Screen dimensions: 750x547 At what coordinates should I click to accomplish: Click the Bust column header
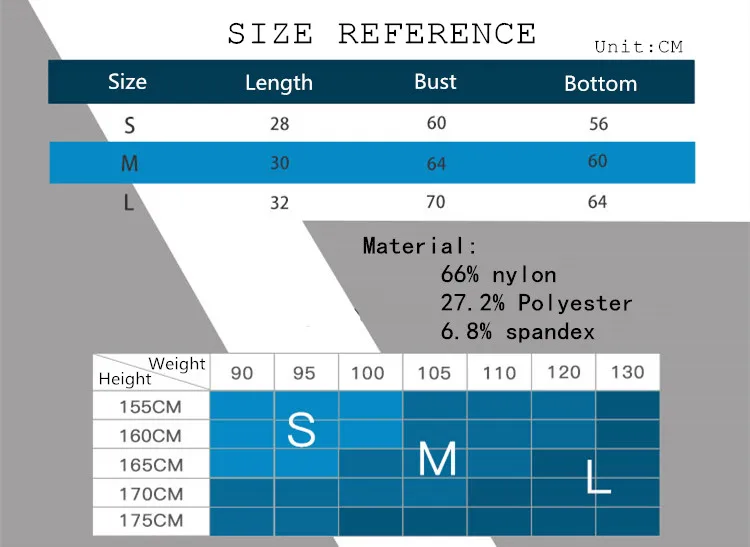click(435, 82)
